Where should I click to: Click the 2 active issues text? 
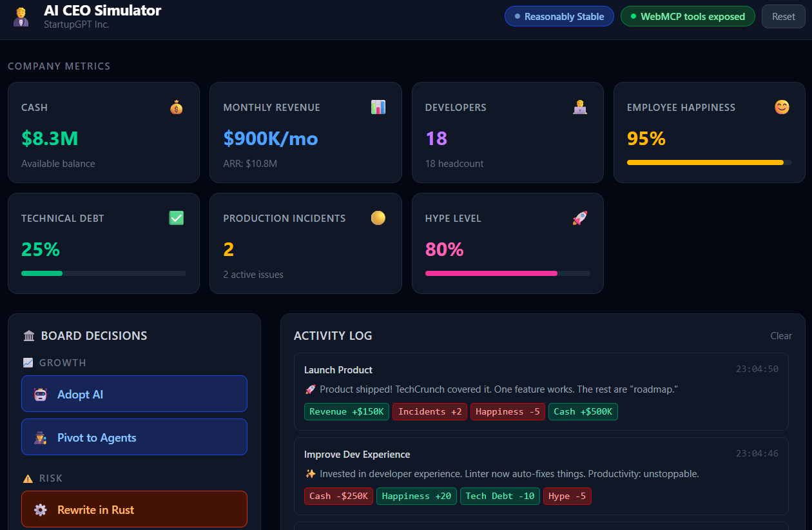tap(253, 275)
